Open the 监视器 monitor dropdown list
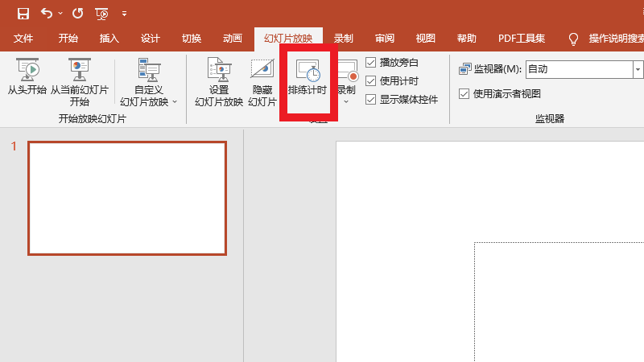Viewport: 644px width, 362px height. 638,69
